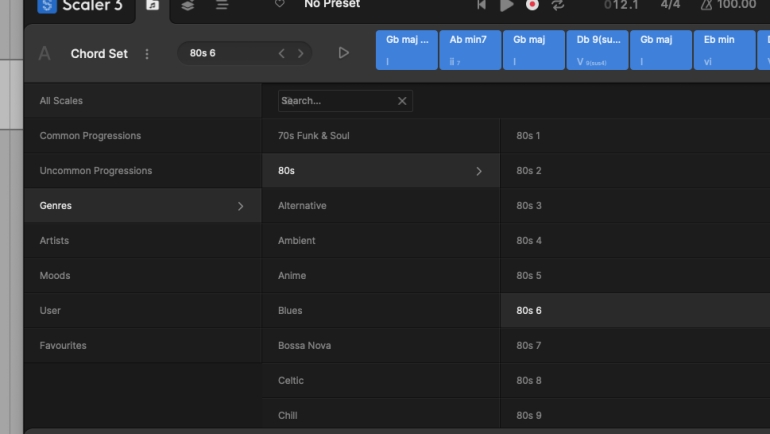Favourite the preset with the heart icon
Screen dimensions: 770x434
pyautogui.click(x=280, y=5)
